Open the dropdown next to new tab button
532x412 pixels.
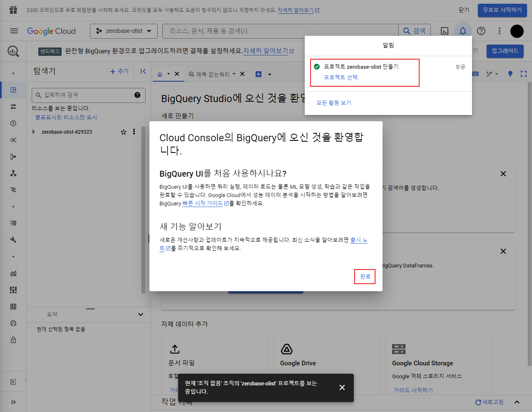click(270, 74)
